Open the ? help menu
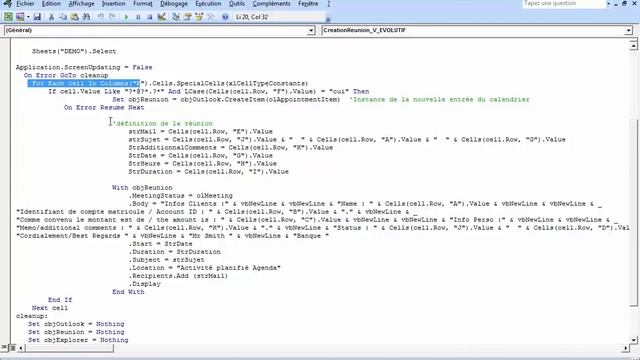Viewport: 640px width, 360px height. click(329, 4)
